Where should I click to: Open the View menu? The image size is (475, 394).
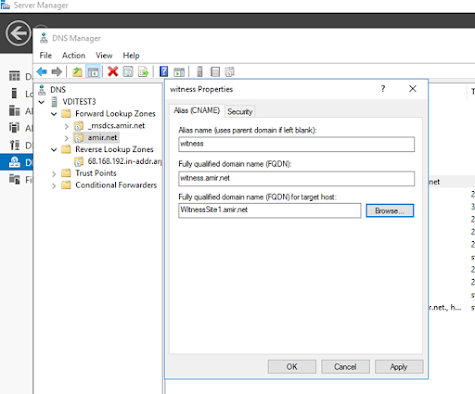coord(104,55)
